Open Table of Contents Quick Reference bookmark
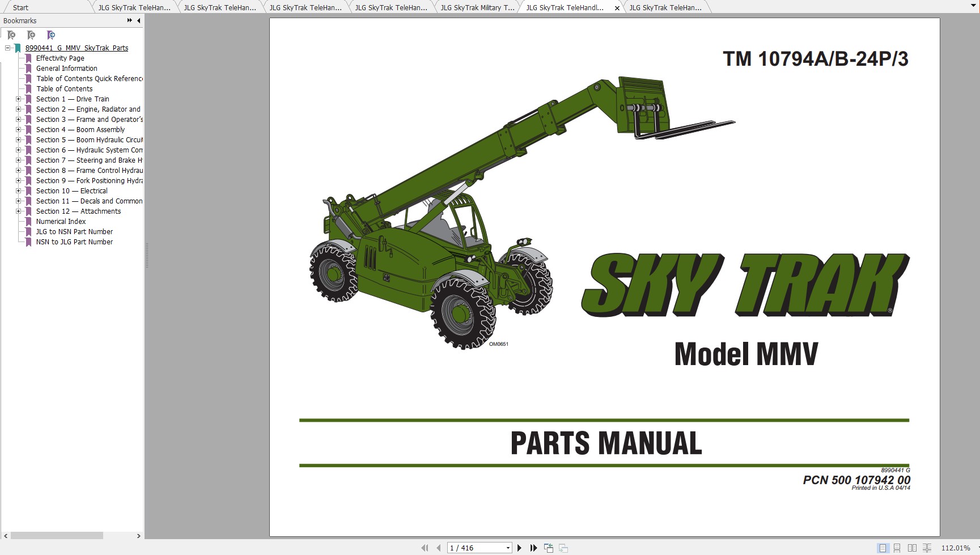Screen dimensions: 980x555 [90, 78]
